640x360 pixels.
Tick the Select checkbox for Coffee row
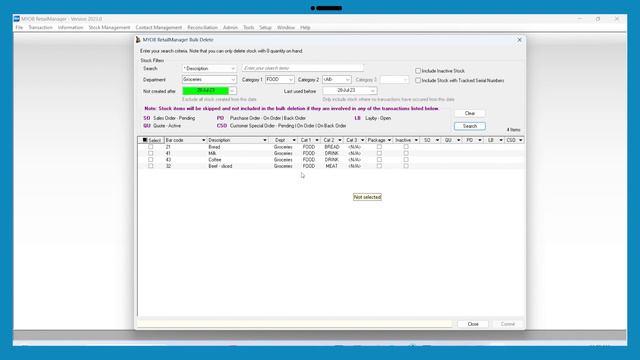pos(151,160)
